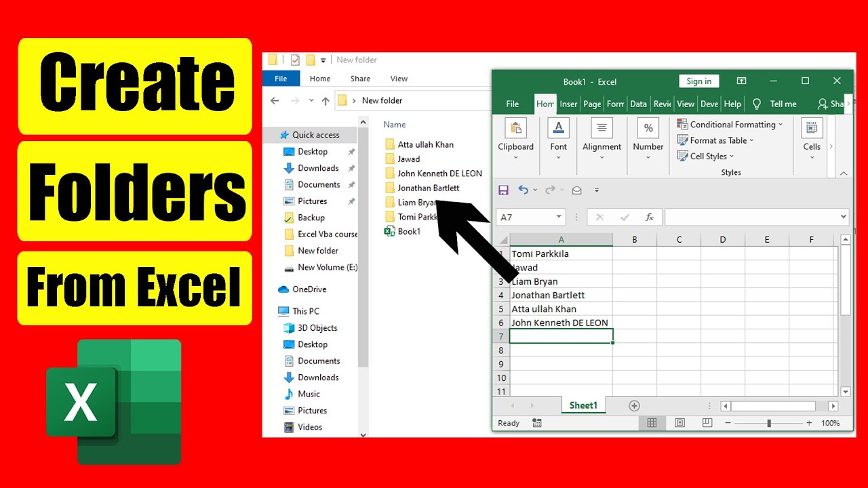Viewport: 868px width, 488px height.
Task: Select cell containing Jonathan Bartlett
Action: pos(561,296)
